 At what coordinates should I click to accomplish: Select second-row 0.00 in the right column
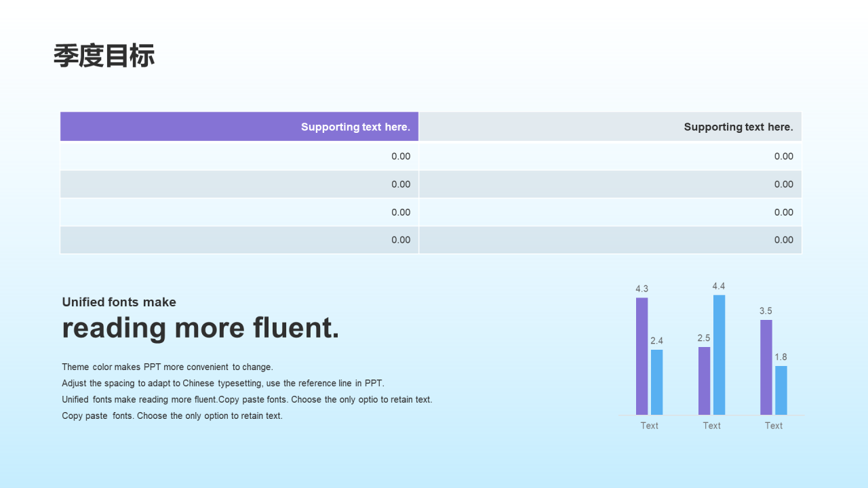point(784,184)
